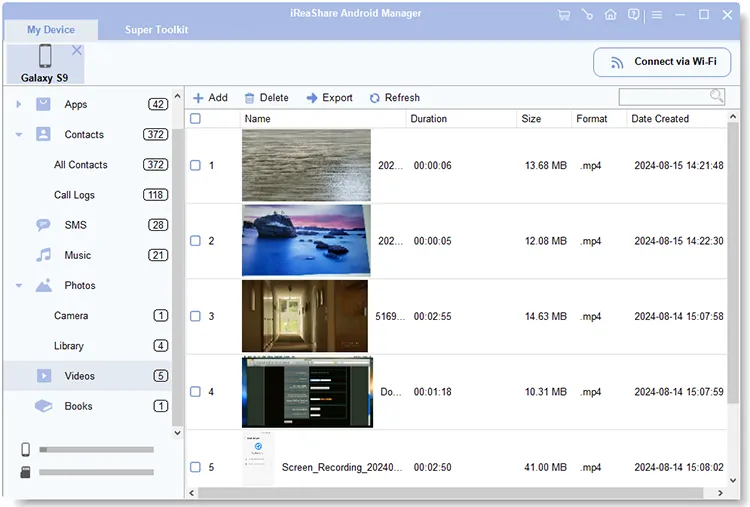Click the Photos mountain icon
Screen dimensions: 750x507
(x=44, y=286)
